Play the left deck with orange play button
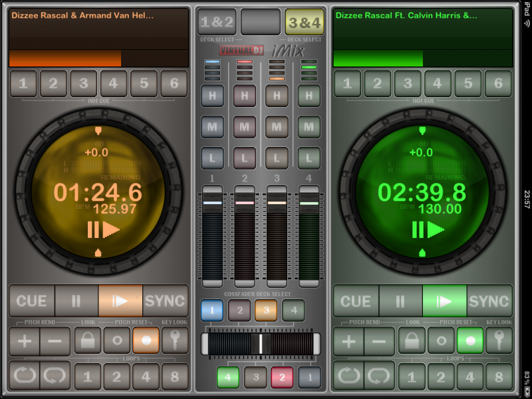 [x=120, y=301]
